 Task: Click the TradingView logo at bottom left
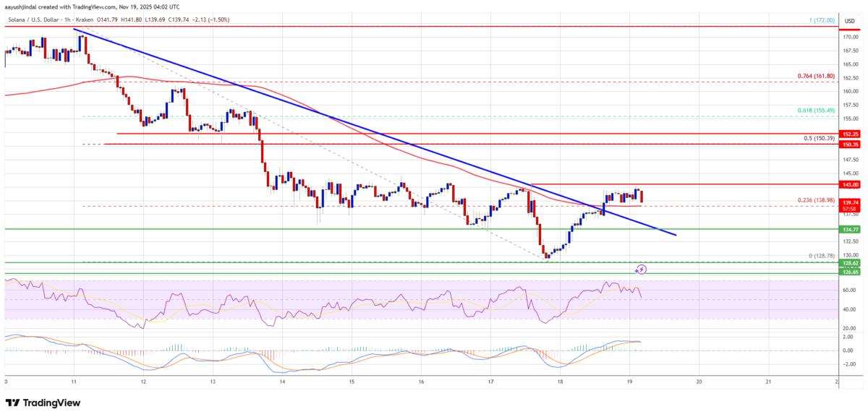[x=43, y=403]
